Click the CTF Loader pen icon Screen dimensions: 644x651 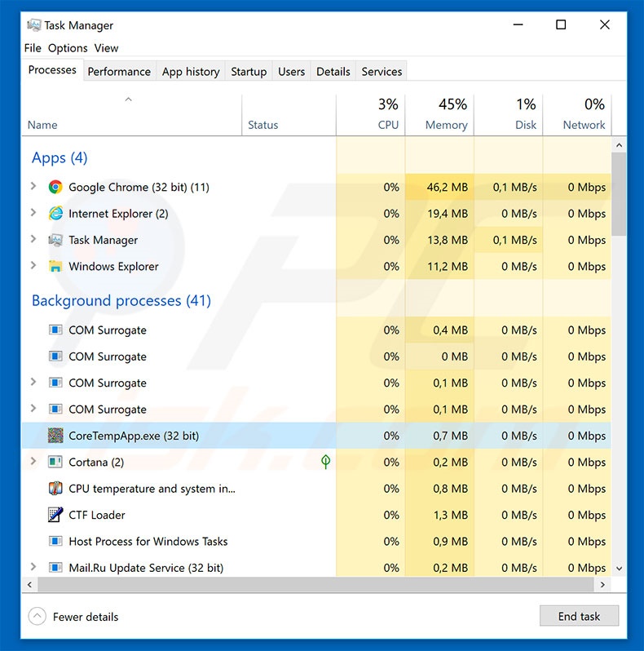click(x=55, y=515)
